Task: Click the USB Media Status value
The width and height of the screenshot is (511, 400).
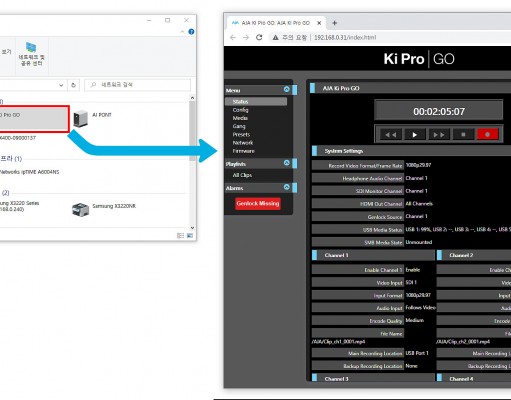Action: [x=458, y=229]
